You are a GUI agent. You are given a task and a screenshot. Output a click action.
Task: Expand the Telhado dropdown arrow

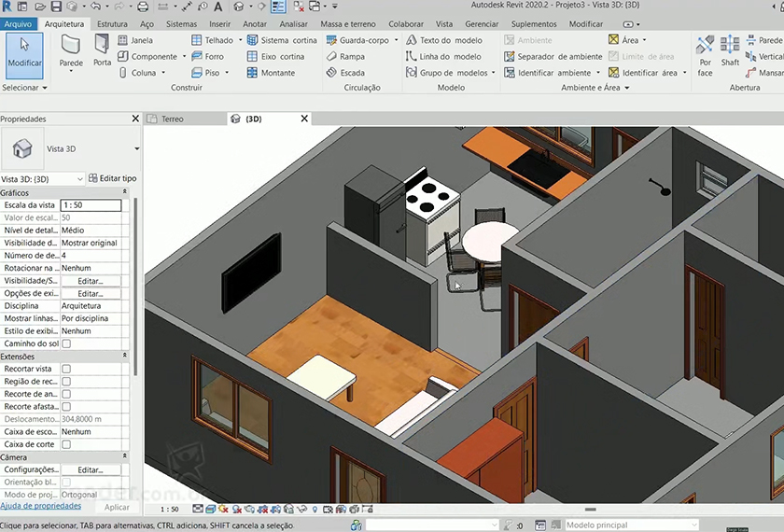pyautogui.click(x=241, y=41)
